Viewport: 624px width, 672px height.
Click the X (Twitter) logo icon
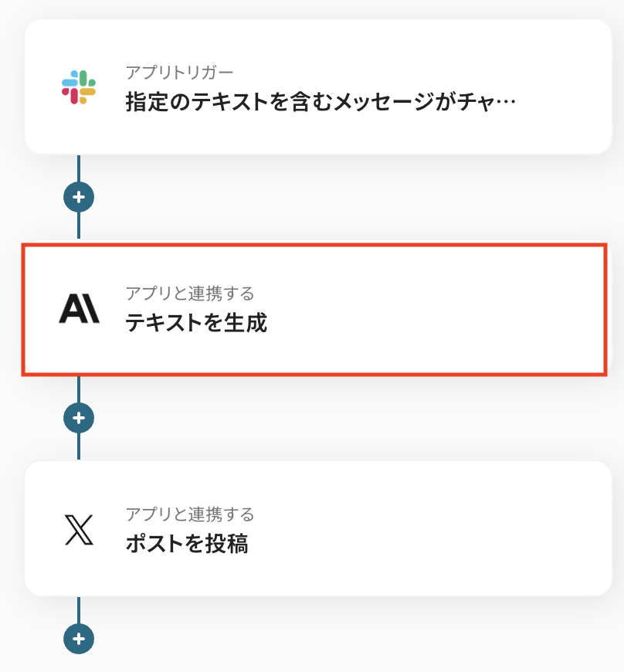(x=79, y=530)
